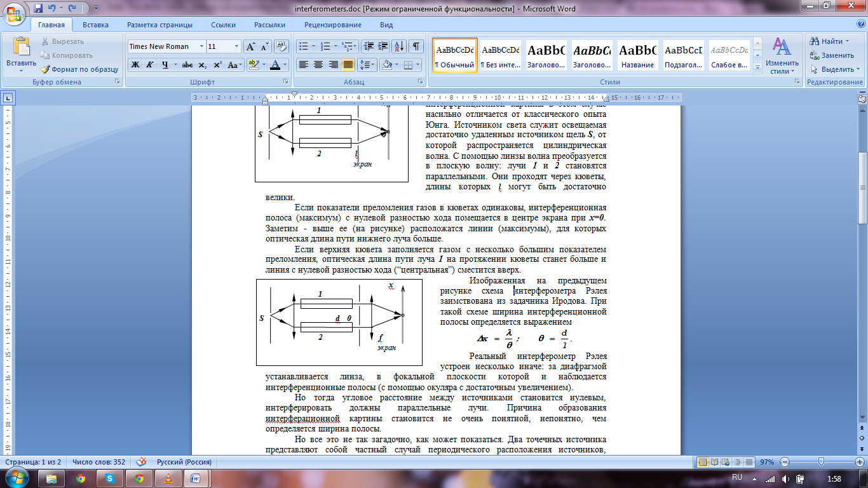The width and height of the screenshot is (868, 488).
Task: Switch to the Рецензирование tab
Action: (x=332, y=25)
